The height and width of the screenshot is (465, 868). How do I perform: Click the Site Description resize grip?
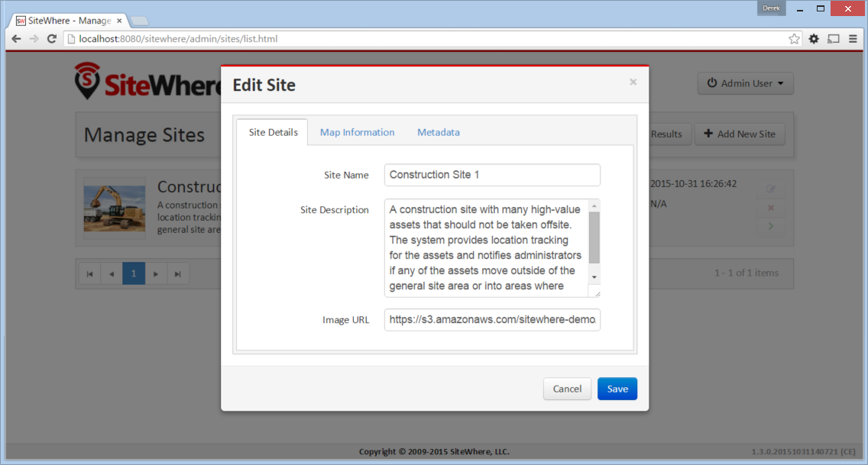597,294
